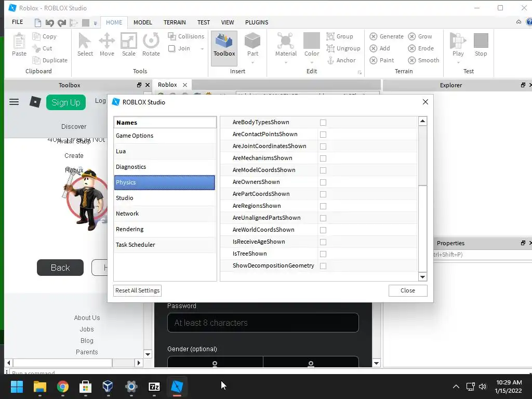Screen dimensions: 532x399
Task: Click the Undo arrow in quick access bar
Action: tap(49, 23)
